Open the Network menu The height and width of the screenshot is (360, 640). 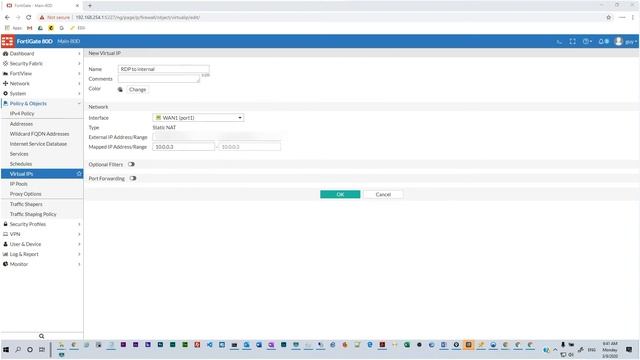42,84
